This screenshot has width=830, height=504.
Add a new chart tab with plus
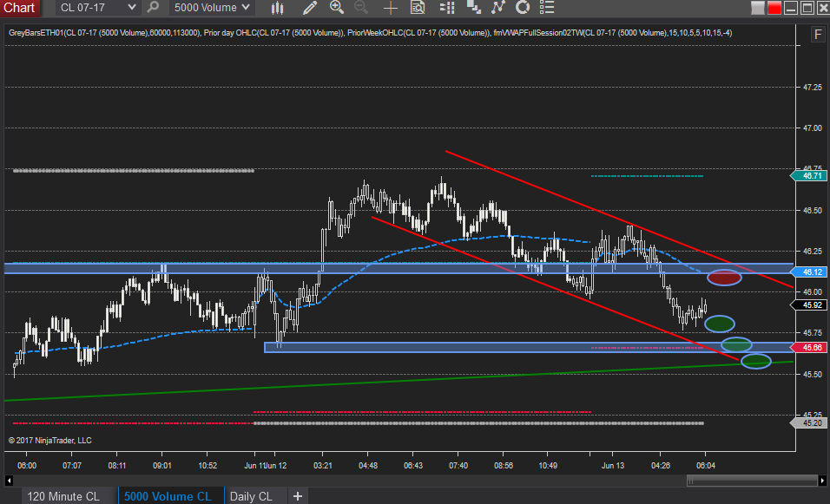click(298, 496)
